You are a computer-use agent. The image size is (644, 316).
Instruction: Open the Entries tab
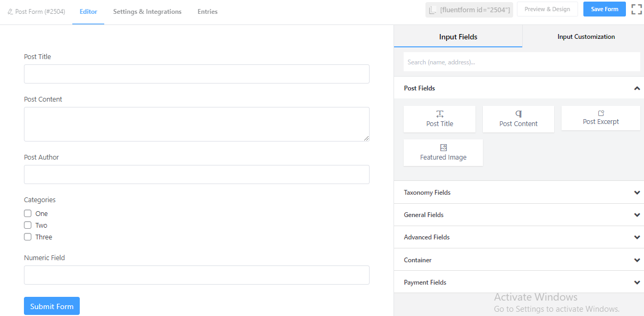click(x=207, y=12)
